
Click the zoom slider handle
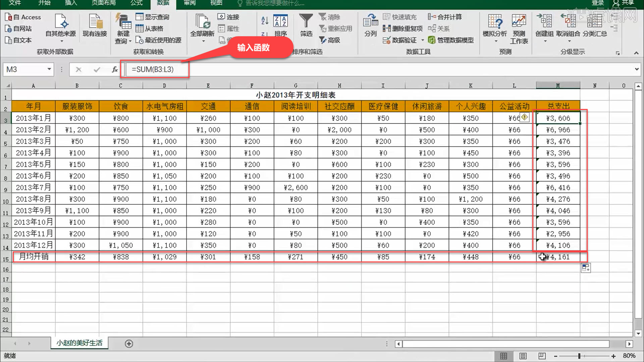(x=579, y=356)
